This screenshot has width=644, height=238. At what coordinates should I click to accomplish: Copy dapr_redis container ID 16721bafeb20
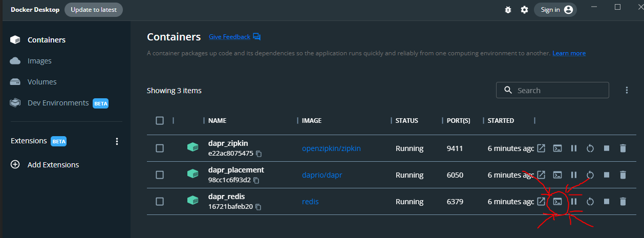click(259, 207)
